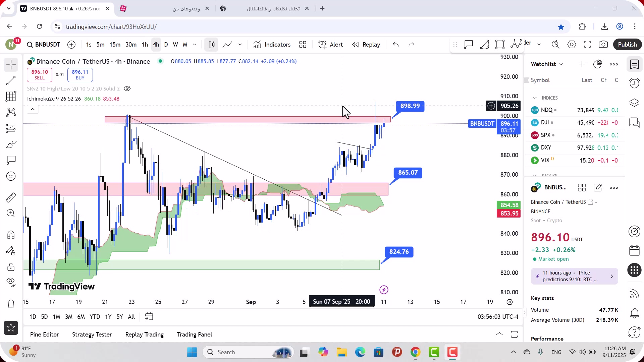Toggle stay in drawing mode
The height and width of the screenshot is (362, 644).
tap(11, 251)
